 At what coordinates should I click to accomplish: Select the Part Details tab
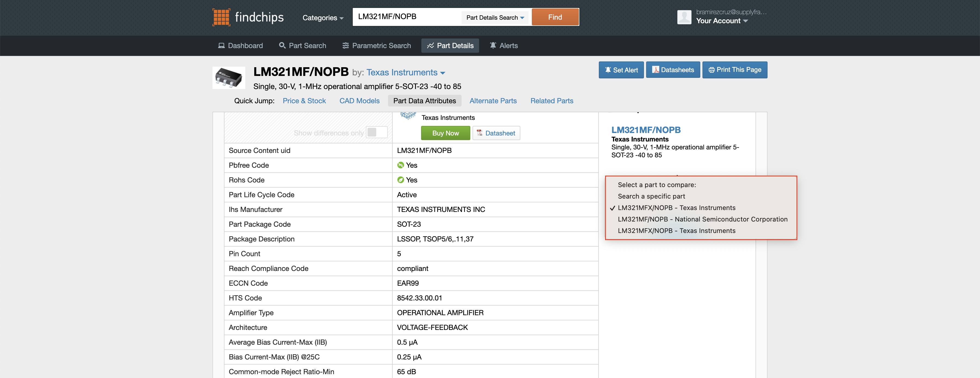450,46
